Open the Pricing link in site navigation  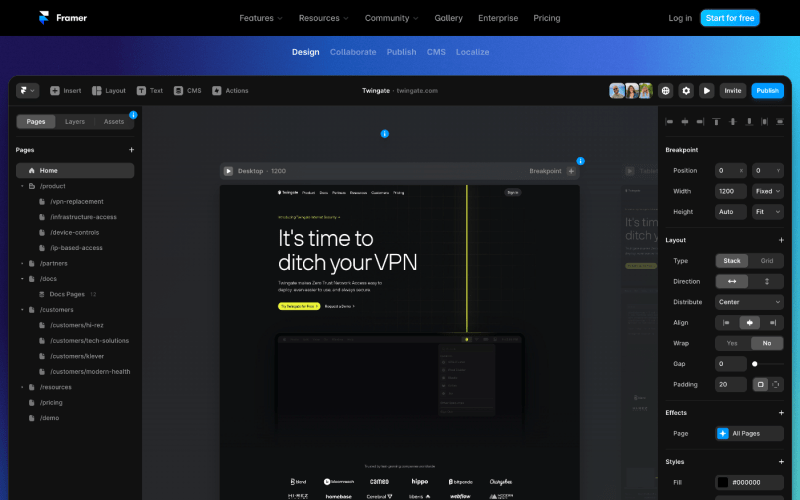click(546, 18)
